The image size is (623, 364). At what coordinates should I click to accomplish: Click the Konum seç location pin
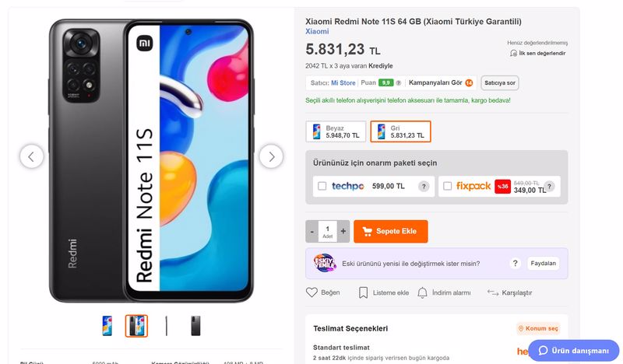click(x=521, y=329)
